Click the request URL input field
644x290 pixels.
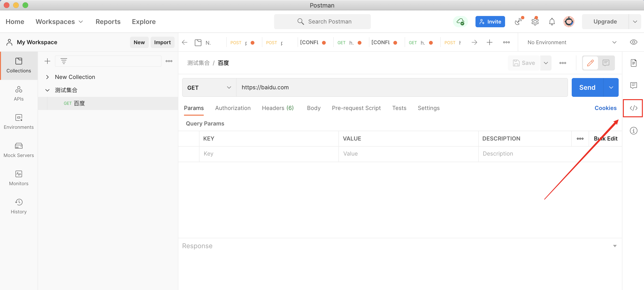coord(400,88)
